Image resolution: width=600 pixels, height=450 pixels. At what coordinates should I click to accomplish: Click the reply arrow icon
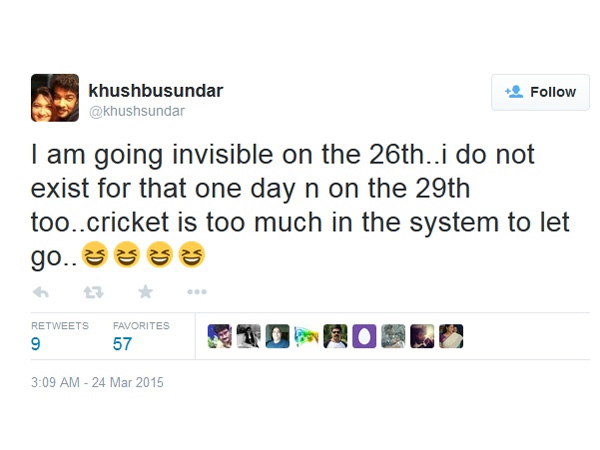click(x=41, y=292)
